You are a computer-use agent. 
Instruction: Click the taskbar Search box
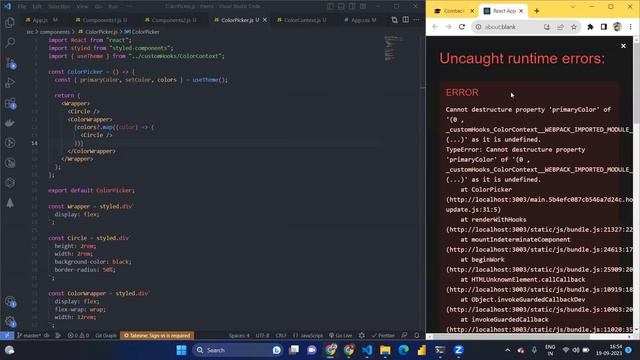click(x=238, y=350)
